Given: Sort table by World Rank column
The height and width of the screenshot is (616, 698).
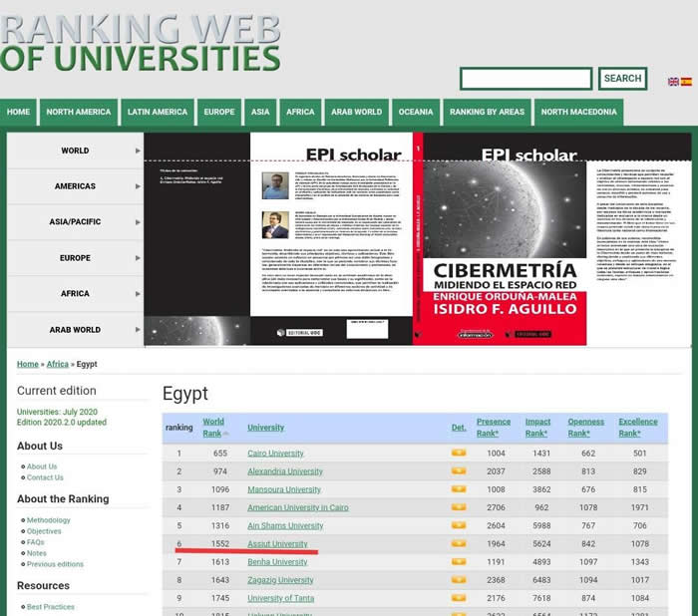Looking at the screenshot, I should click(x=213, y=427).
